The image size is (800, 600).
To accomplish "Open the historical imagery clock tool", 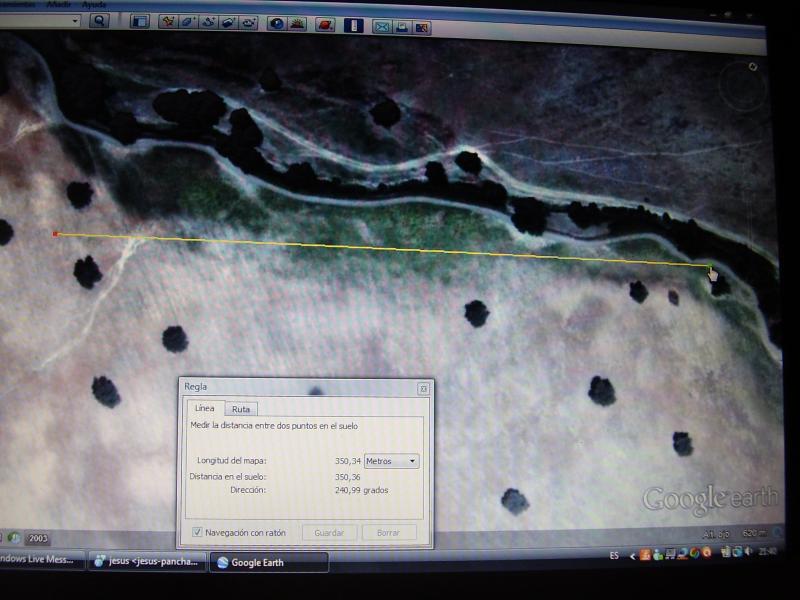I will point(277,22).
